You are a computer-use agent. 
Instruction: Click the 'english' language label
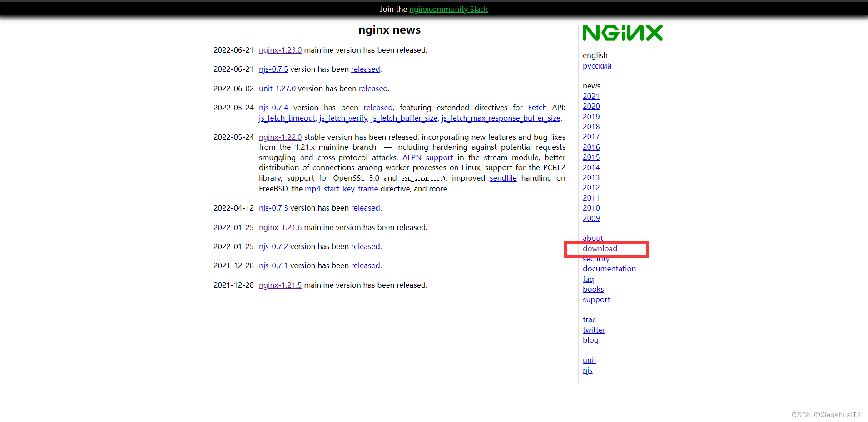click(x=595, y=55)
